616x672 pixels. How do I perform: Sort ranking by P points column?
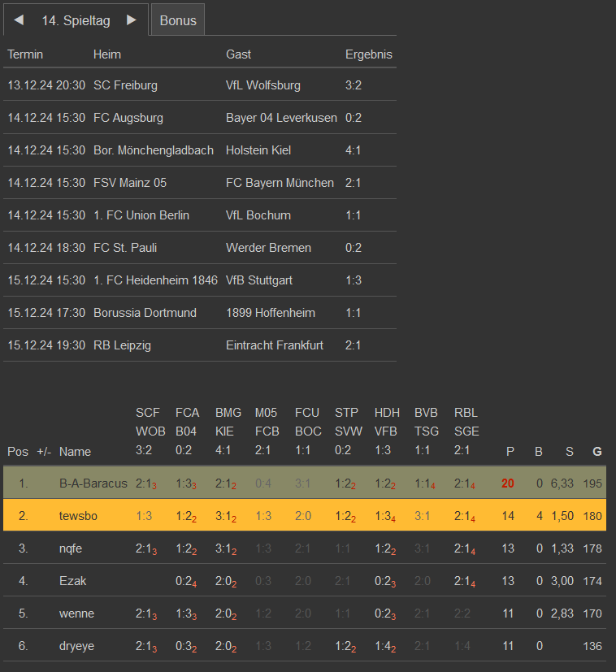pos(510,452)
